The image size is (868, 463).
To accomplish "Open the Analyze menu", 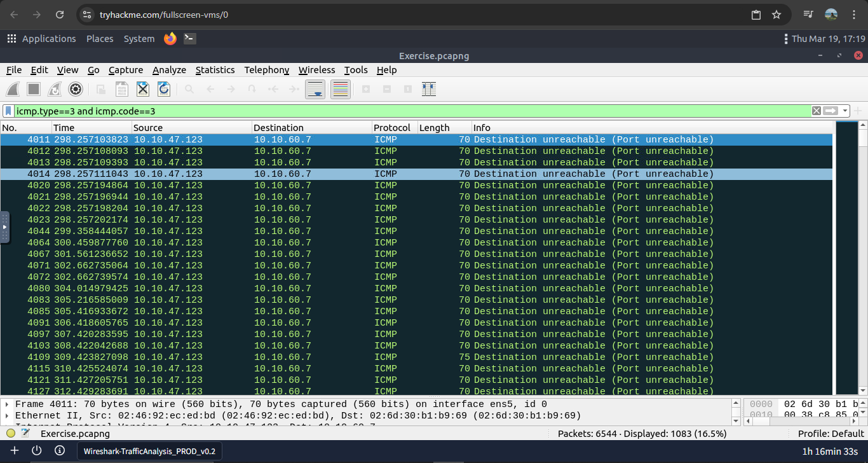I will coord(169,70).
